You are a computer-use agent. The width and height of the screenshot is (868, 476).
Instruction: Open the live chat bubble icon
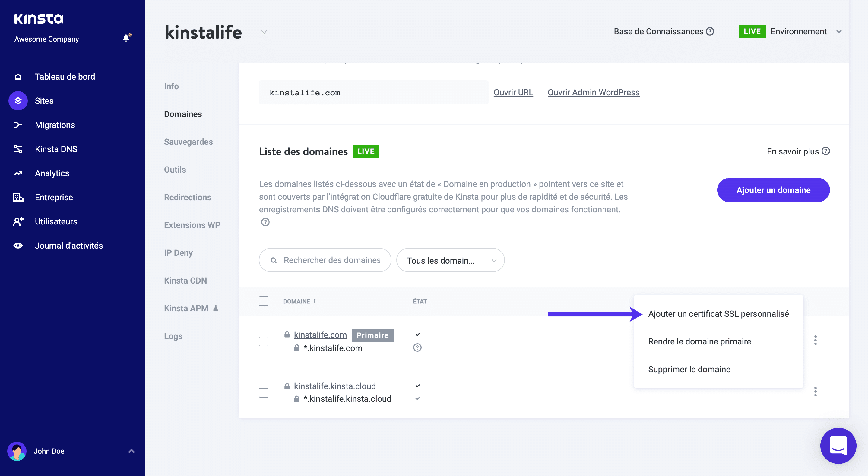tap(838, 446)
